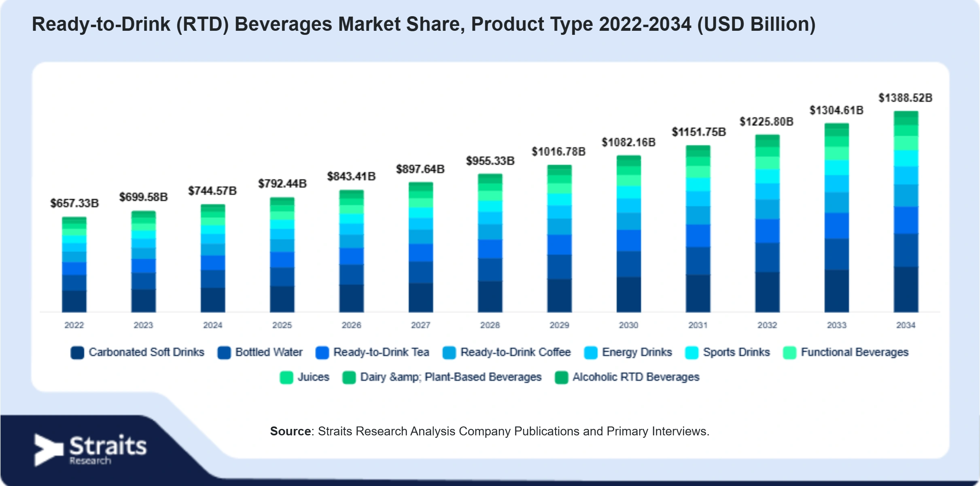Click the $657.33B value label
Screen dimensions: 980x486
[74, 203]
